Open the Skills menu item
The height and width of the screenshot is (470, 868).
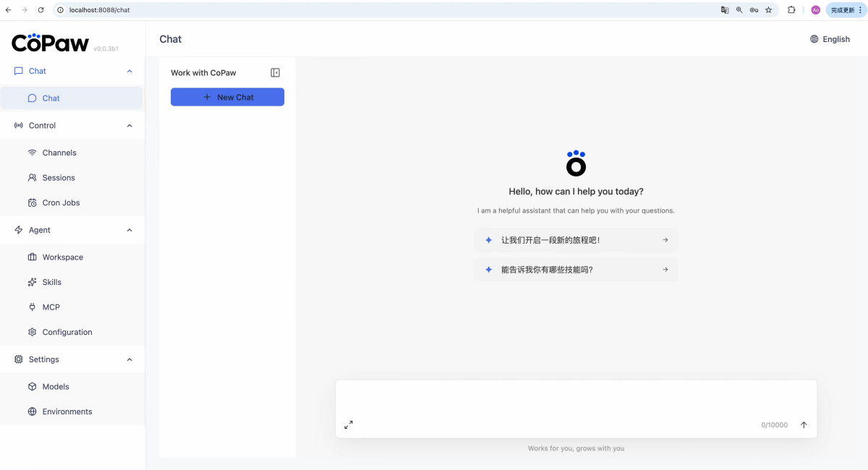[x=51, y=282]
